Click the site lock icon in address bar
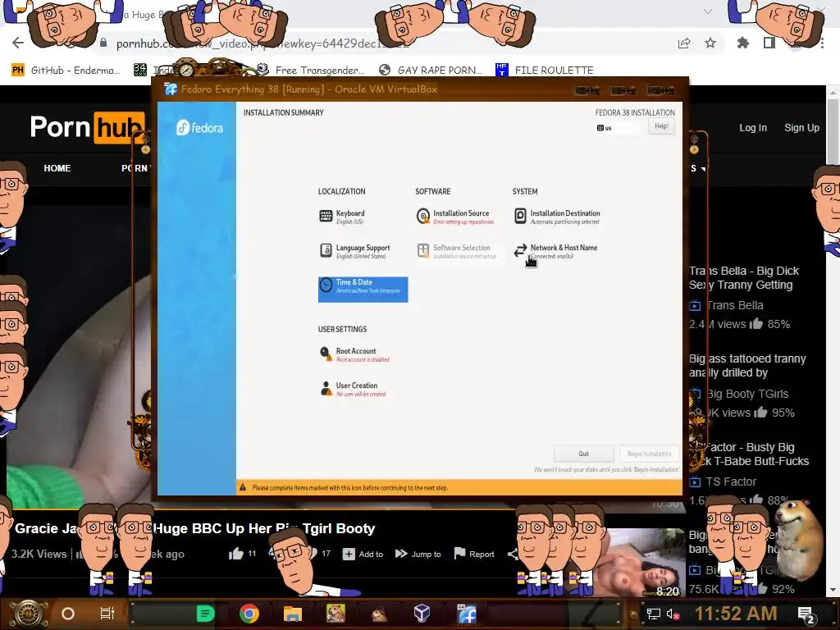The height and width of the screenshot is (630, 840). coord(103,43)
